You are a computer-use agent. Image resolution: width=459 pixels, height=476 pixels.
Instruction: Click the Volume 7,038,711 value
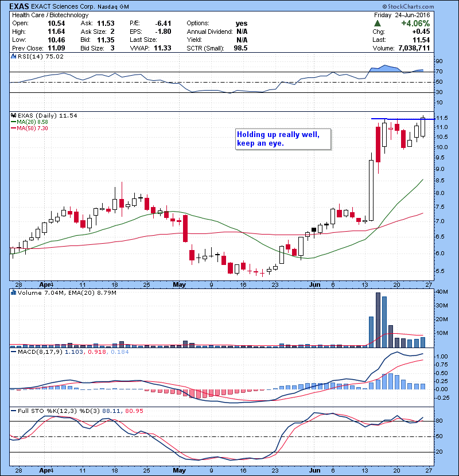point(414,48)
